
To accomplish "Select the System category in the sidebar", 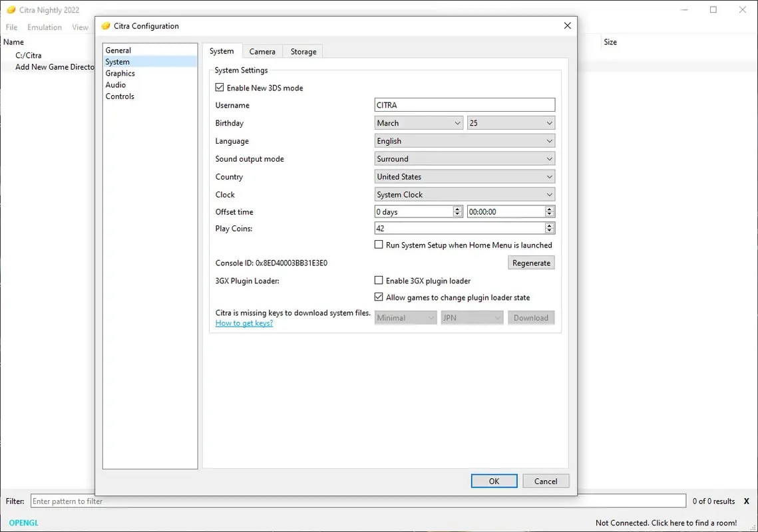I will (x=117, y=61).
